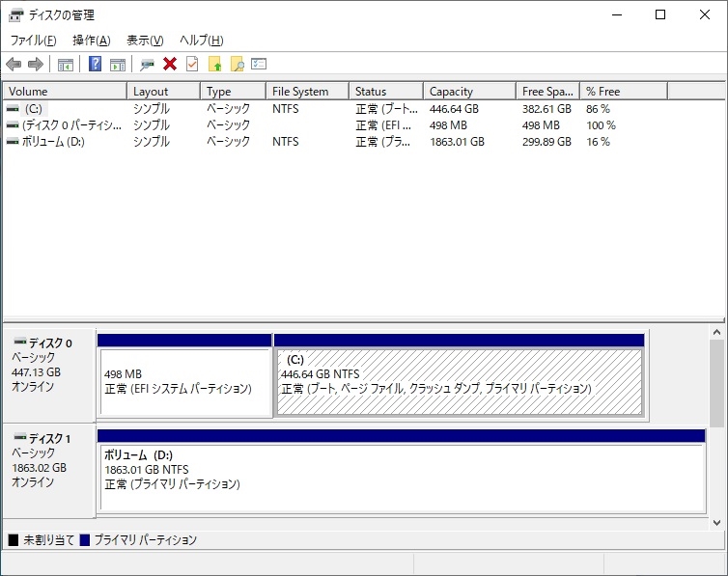Sort by the File System column header
The image size is (728, 576).
coord(307,92)
